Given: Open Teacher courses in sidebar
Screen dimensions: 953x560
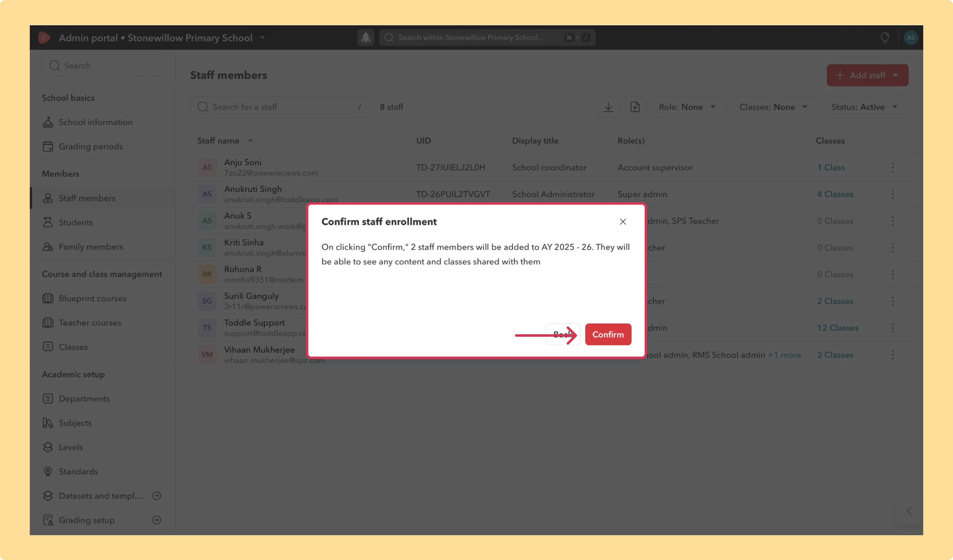Looking at the screenshot, I should 103,322.
